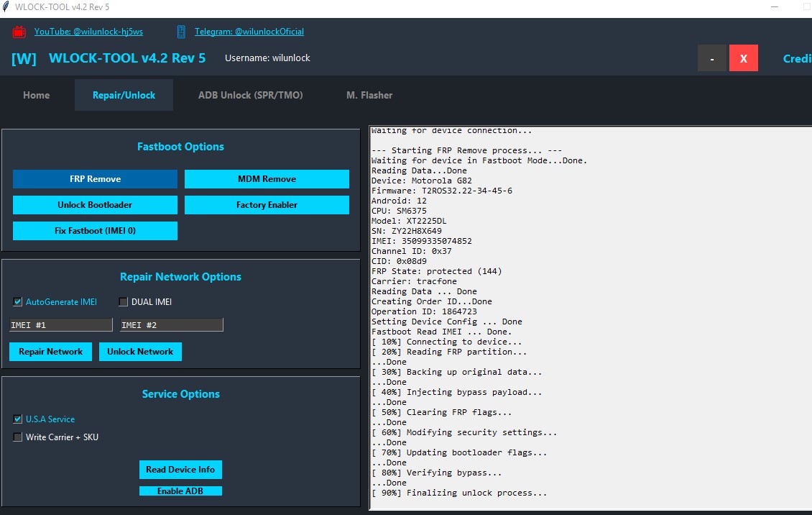Open Telegram @wilunlockOficial link
812x515 pixels.
point(249,32)
